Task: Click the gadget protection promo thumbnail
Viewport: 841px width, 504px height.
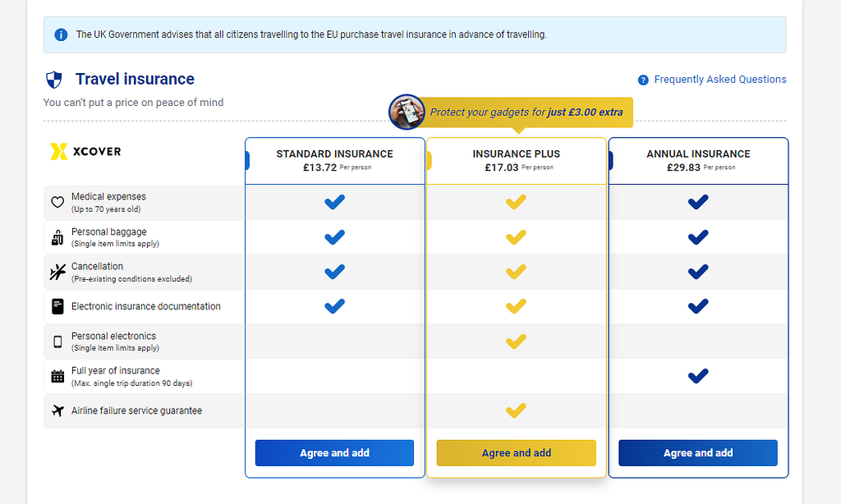Action: pyautogui.click(x=407, y=112)
